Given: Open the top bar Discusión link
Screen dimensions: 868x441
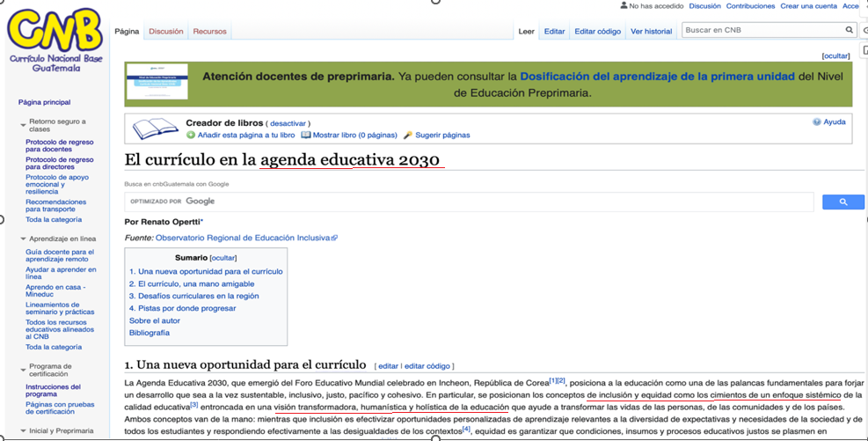Looking at the screenshot, I should click(704, 6).
